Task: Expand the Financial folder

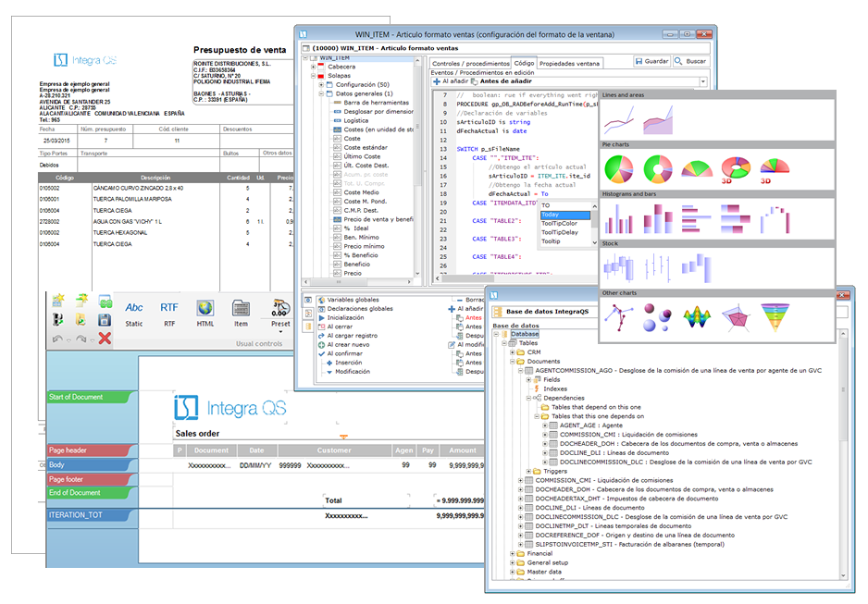Action: 513,554
